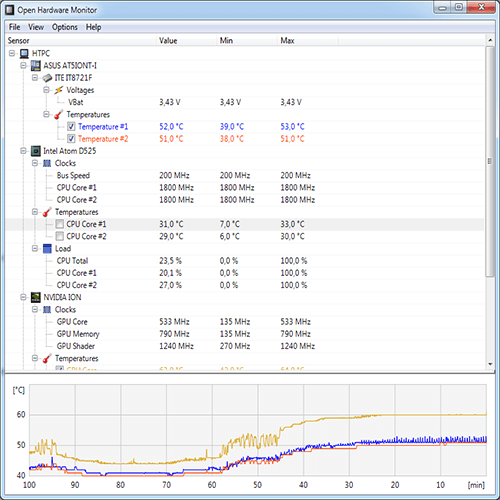The height and width of the screenshot is (500, 500).
Task: Collapse the ITE IT8721F node
Action: point(35,78)
